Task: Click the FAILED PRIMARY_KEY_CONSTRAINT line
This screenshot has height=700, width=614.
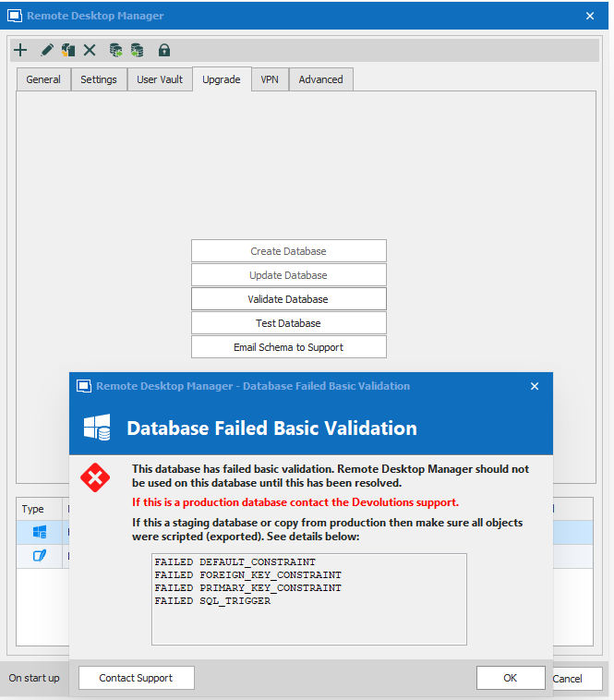Action: coord(248,588)
